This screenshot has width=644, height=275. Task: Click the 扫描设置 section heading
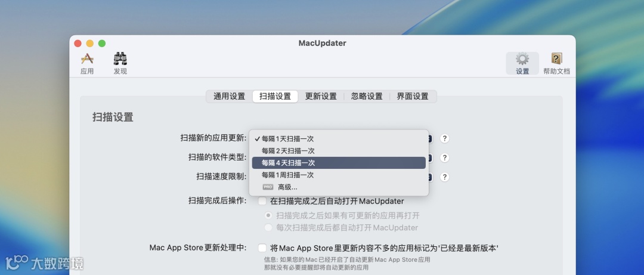113,117
